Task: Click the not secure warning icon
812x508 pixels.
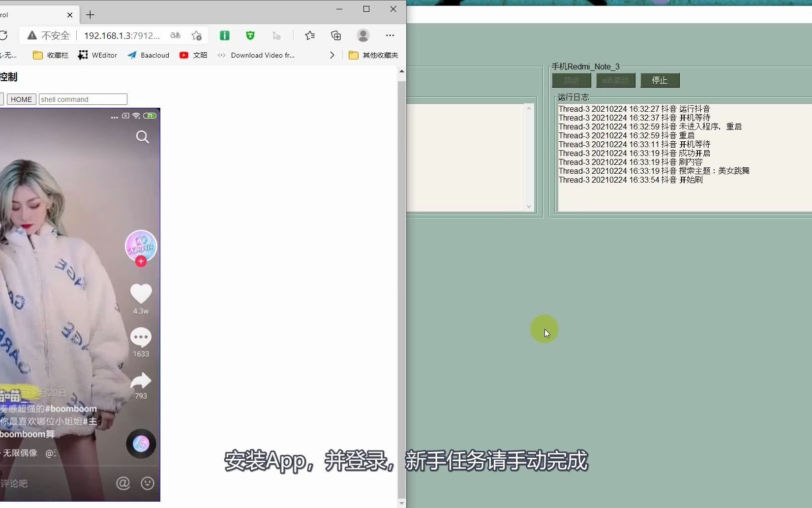Action: [32, 35]
